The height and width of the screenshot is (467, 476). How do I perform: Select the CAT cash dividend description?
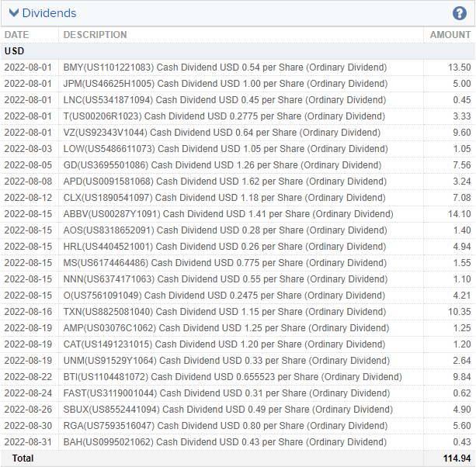coord(224,344)
